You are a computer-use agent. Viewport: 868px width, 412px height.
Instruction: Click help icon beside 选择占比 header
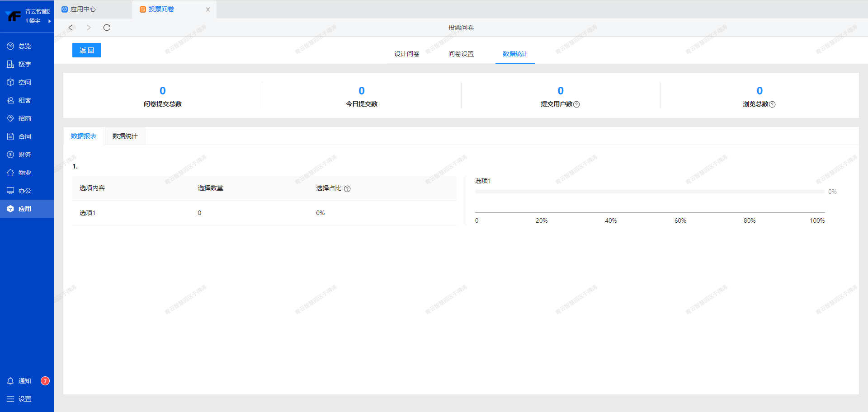(347, 189)
